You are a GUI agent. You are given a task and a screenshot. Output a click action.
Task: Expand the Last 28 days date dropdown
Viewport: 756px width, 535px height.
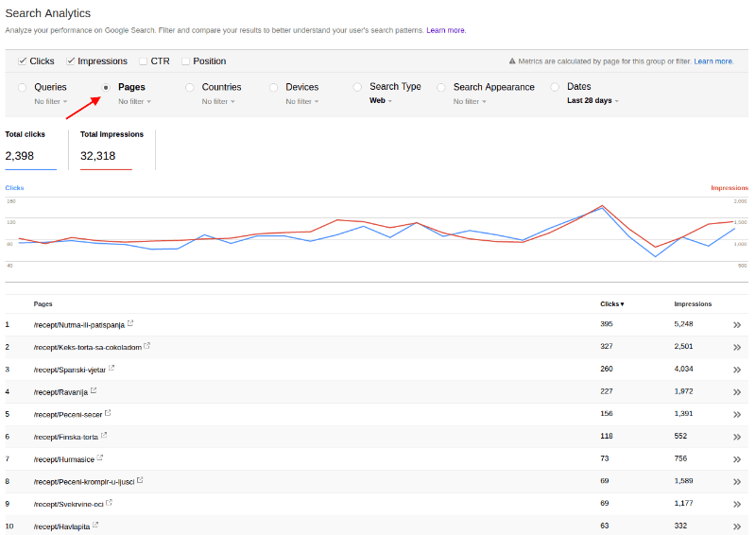593,101
